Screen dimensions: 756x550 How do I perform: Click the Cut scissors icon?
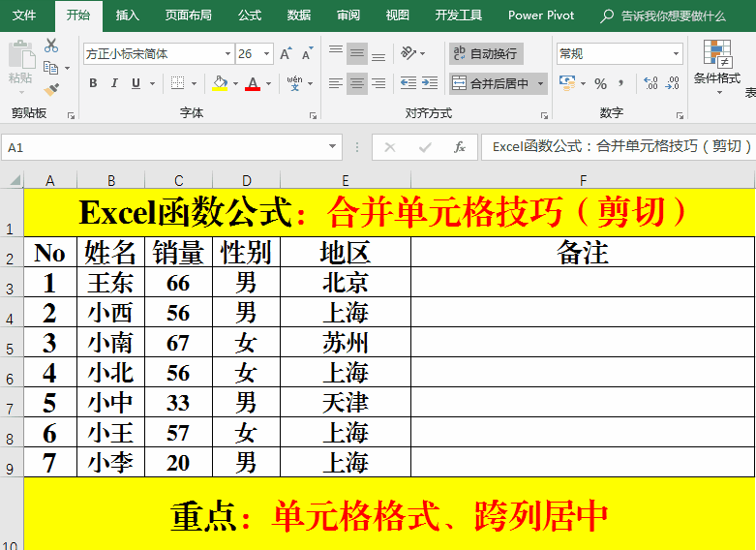(51, 46)
